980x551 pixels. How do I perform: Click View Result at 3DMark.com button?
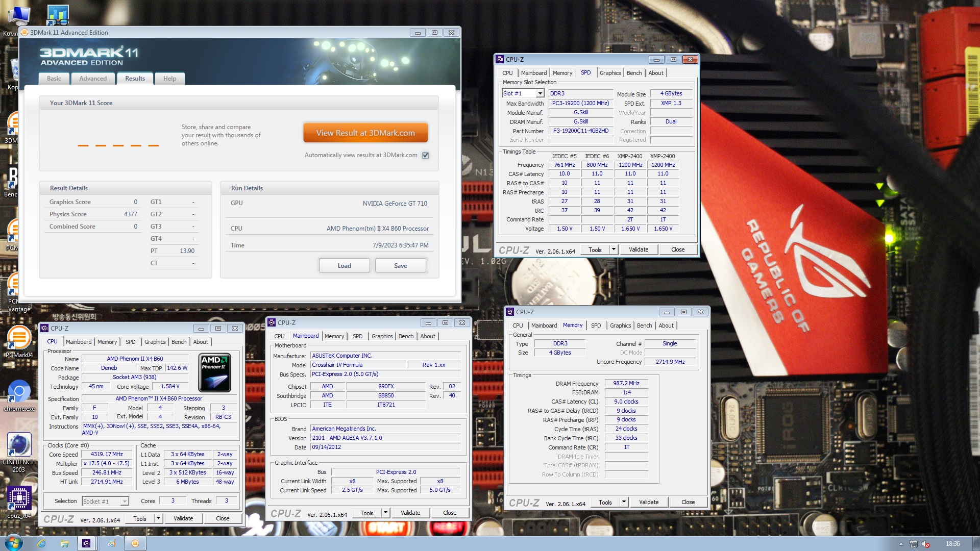[x=365, y=133]
